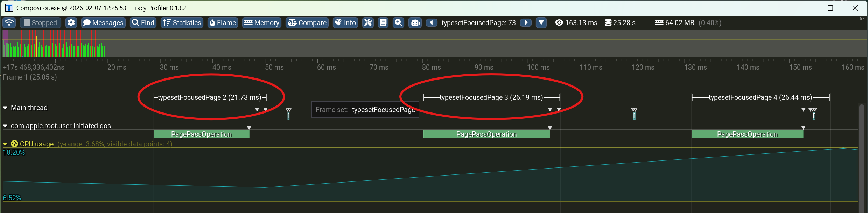Open the frame set dropdown arrow

[541, 23]
